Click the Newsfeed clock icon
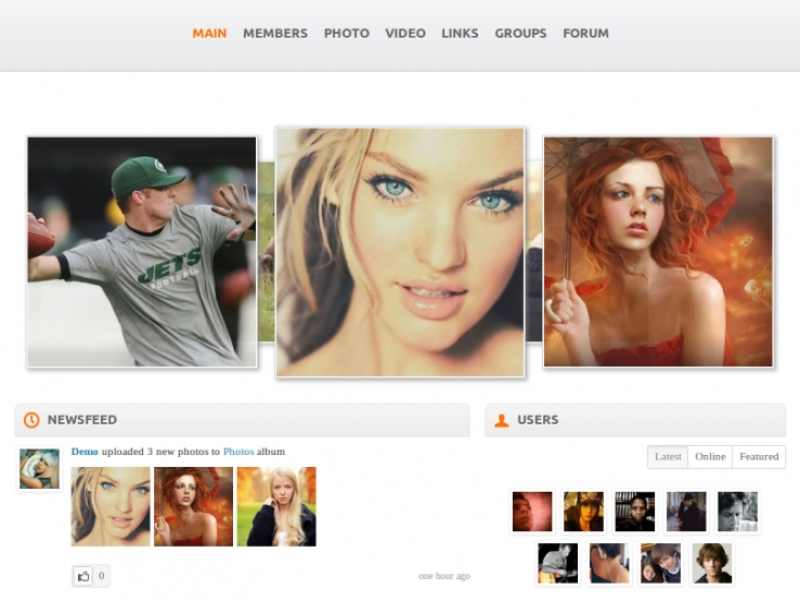This screenshot has width=800, height=600. coord(32,420)
